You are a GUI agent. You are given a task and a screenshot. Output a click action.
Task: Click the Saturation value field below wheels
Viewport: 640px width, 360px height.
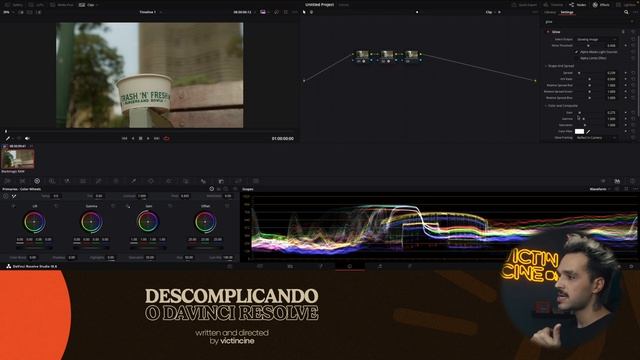point(150,258)
